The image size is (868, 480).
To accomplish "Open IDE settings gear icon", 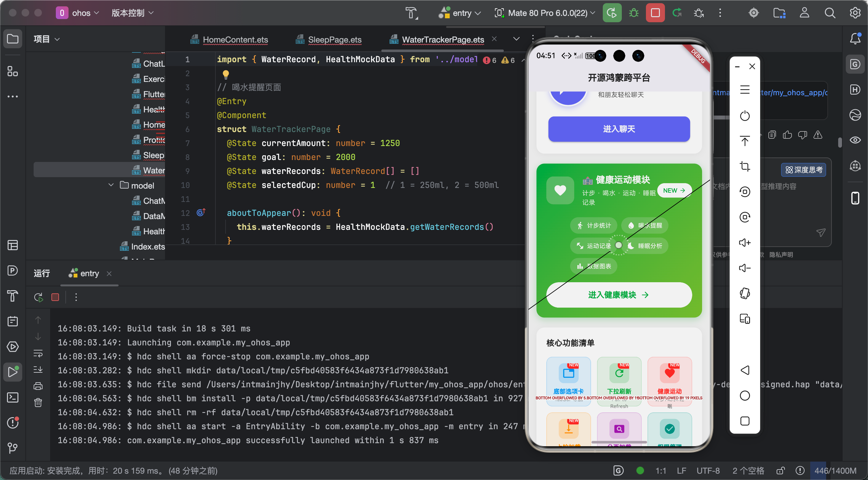I will [x=855, y=13].
